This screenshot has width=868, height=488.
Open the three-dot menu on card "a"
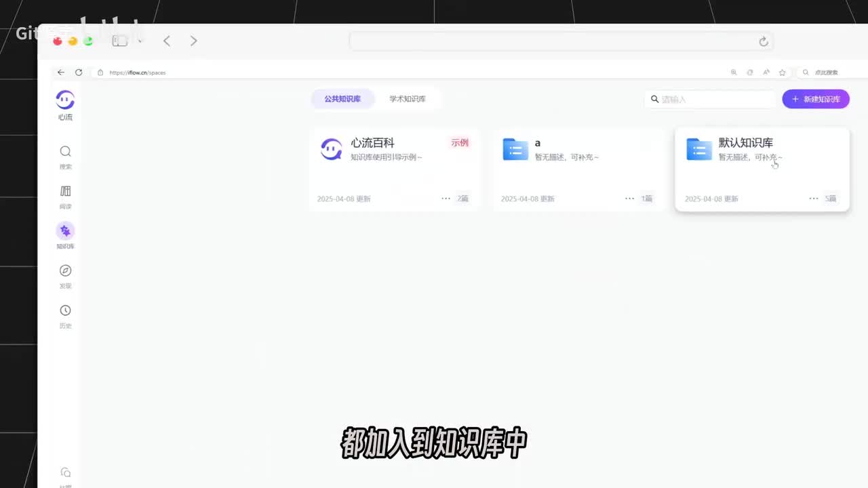click(630, 199)
